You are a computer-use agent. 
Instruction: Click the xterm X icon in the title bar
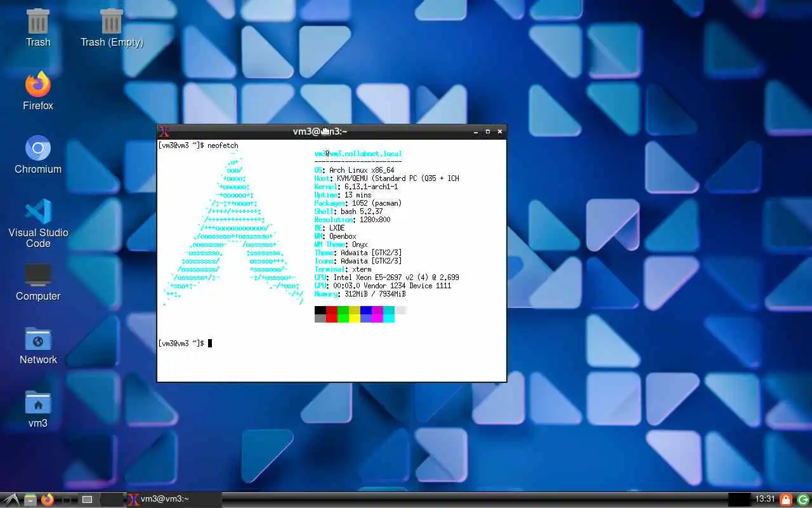coord(164,131)
